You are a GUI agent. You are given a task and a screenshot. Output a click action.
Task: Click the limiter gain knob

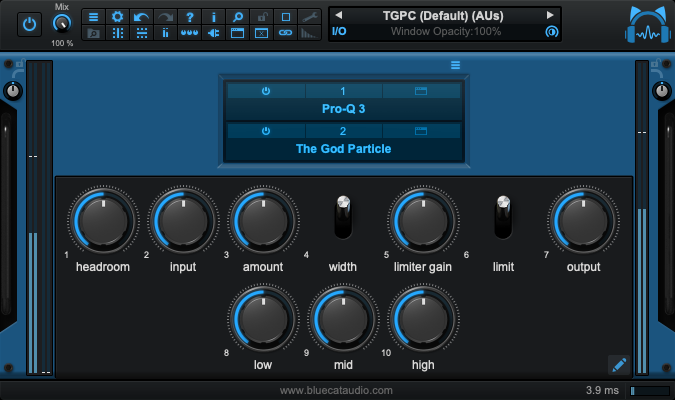[424, 221]
